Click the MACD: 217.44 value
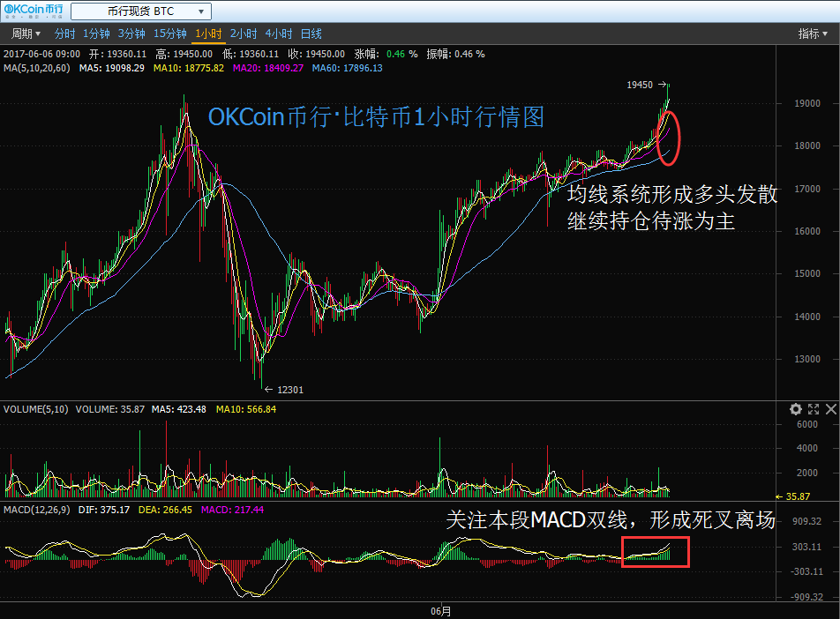Screen dimensions: 840x619 pos(233,510)
